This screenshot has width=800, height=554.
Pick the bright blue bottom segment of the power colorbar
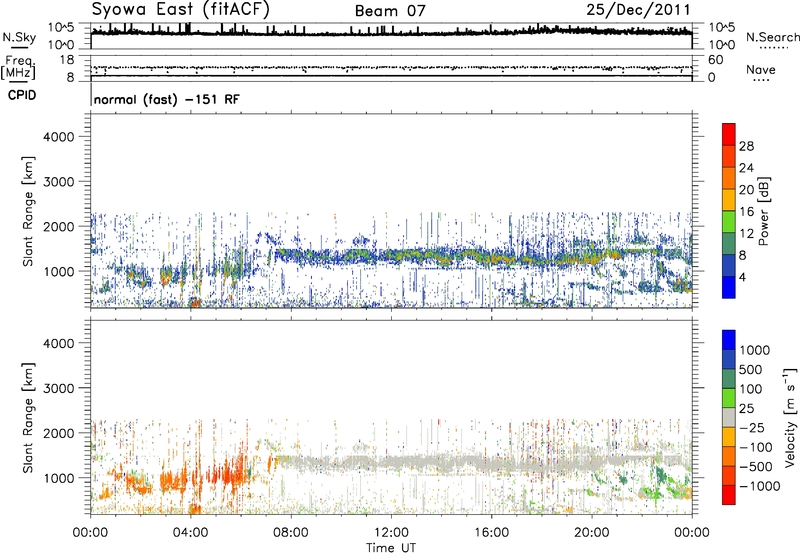[x=729, y=287]
